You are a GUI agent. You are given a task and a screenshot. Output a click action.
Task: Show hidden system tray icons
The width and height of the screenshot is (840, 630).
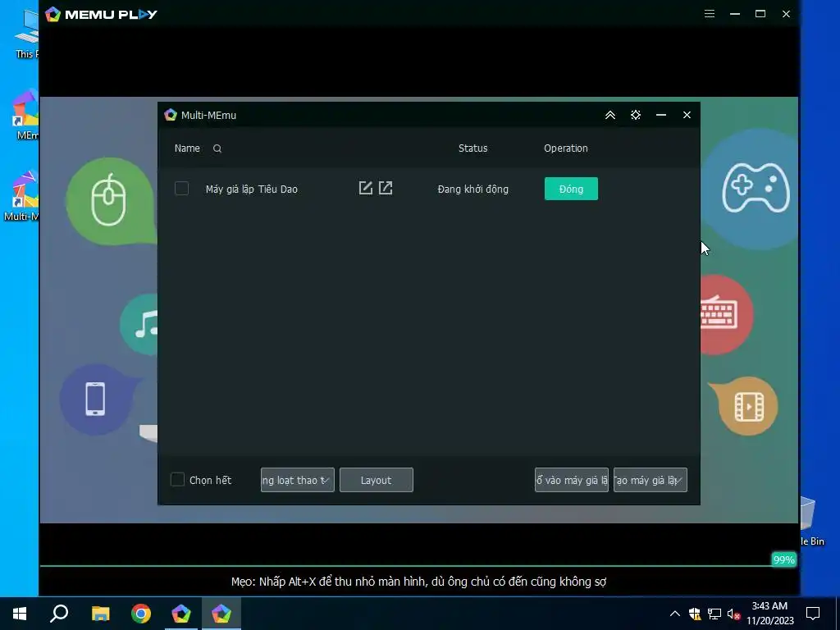(675, 614)
